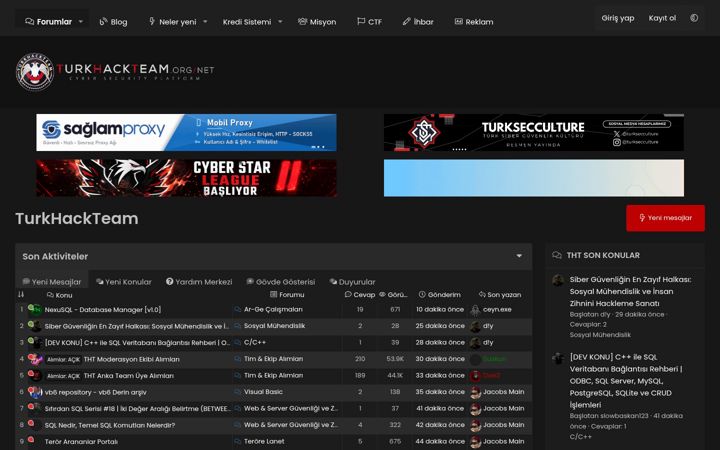The width and height of the screenshot is (720, 450).
Task: Switch to the Yeni Mesajlar tab
Action: pyautogui.click(x=52, y=282)
